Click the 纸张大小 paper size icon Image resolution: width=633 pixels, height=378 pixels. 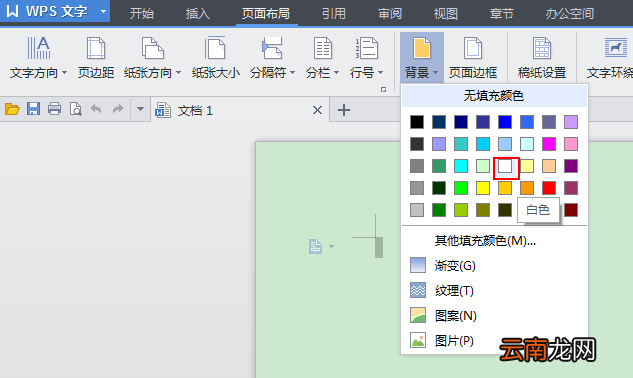[x=215, y=48]
